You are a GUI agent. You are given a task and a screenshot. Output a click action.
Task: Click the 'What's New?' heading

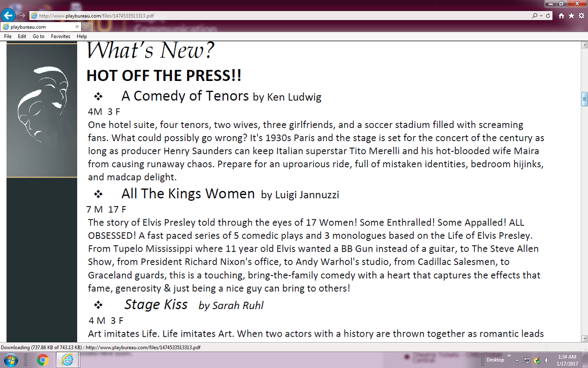click(x=150, y=51)
